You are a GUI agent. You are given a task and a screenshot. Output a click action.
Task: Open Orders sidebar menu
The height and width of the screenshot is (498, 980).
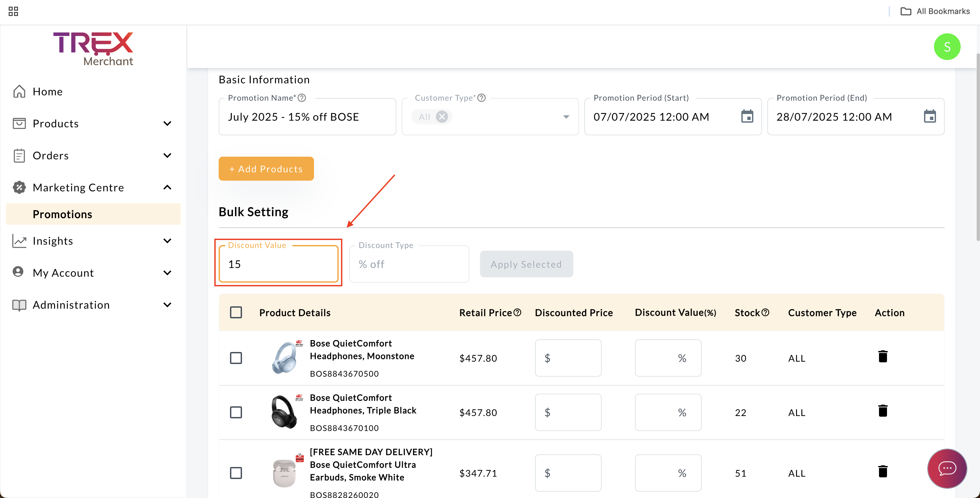(x=93, y=155)
